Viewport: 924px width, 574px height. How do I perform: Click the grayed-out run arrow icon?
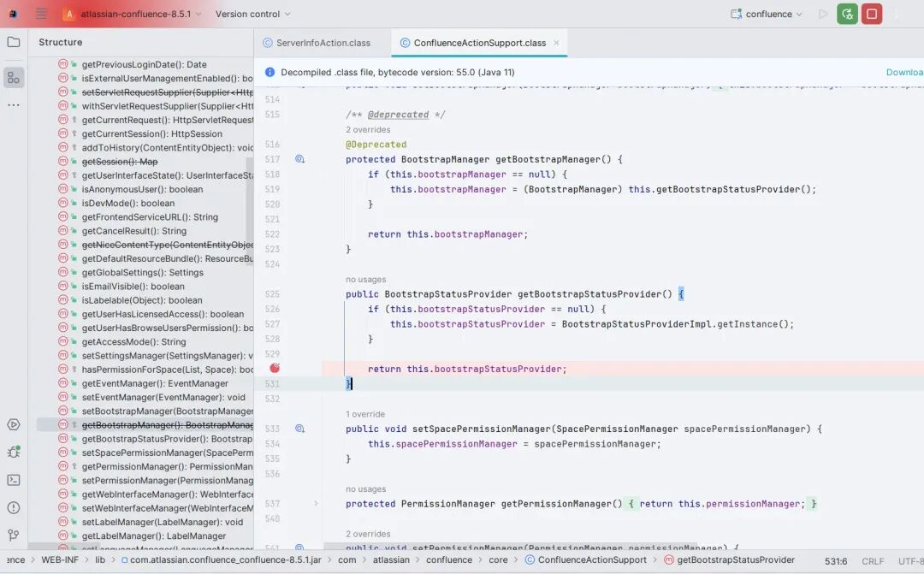(823, 15)
